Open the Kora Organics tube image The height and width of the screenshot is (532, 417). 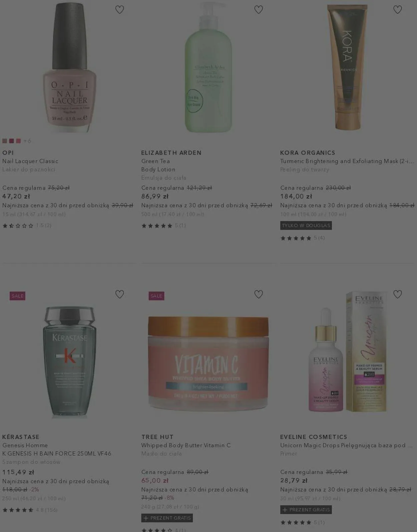(347, 67)
